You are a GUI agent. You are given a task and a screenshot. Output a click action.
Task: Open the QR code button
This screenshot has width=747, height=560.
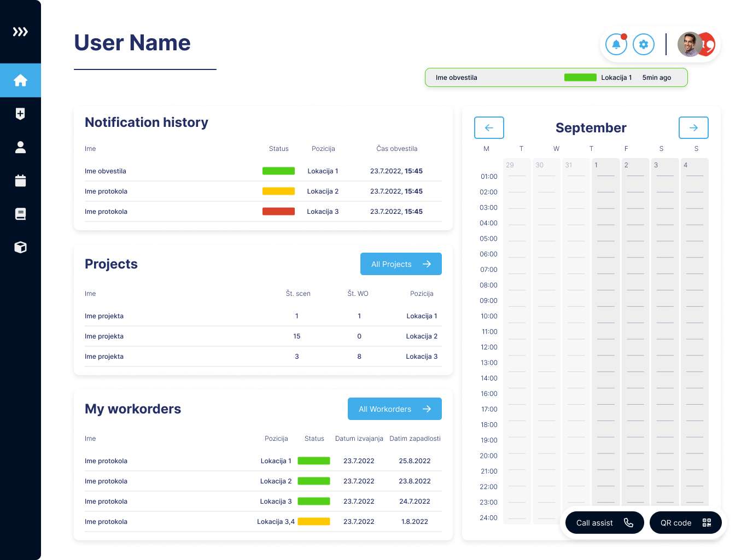(x=685, y=523)
